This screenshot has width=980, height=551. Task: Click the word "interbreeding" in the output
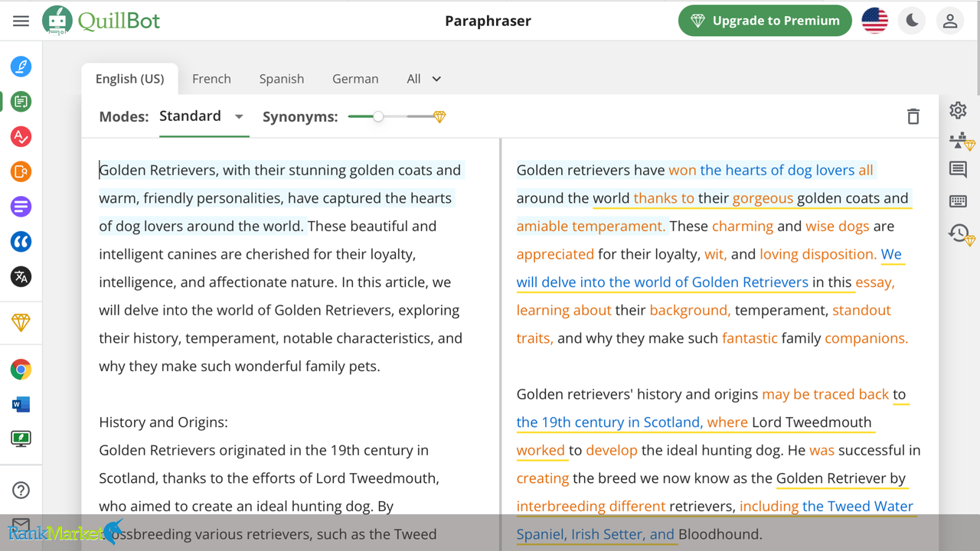point(561,506)
